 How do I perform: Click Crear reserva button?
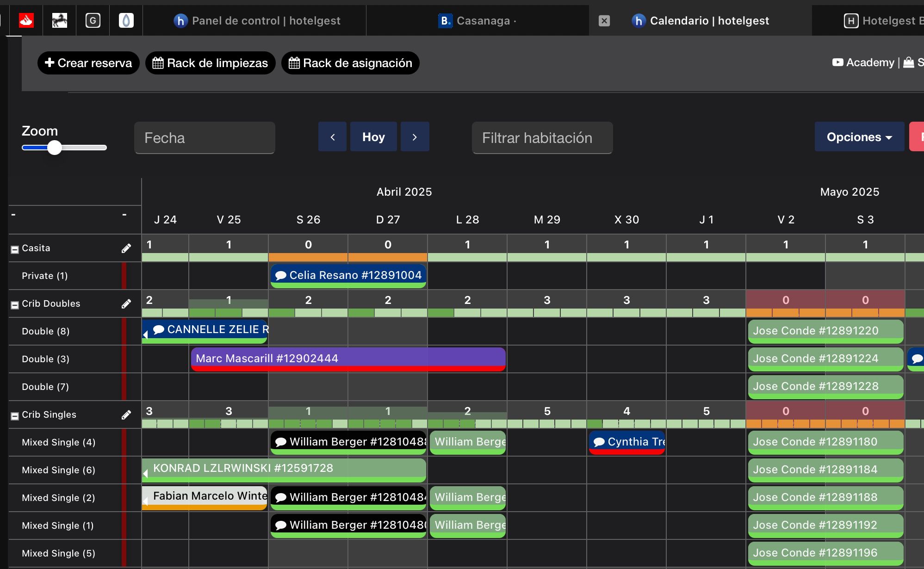pos(88,63)
